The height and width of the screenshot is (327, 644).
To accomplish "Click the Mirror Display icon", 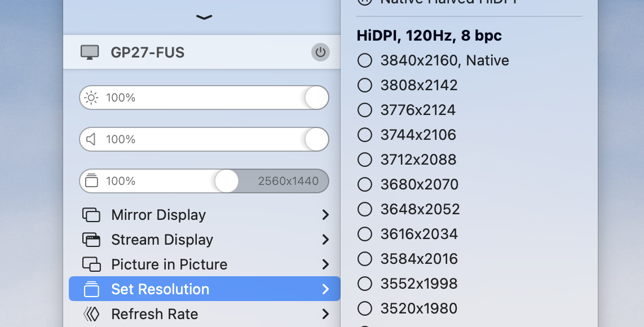I will (91, 215).
